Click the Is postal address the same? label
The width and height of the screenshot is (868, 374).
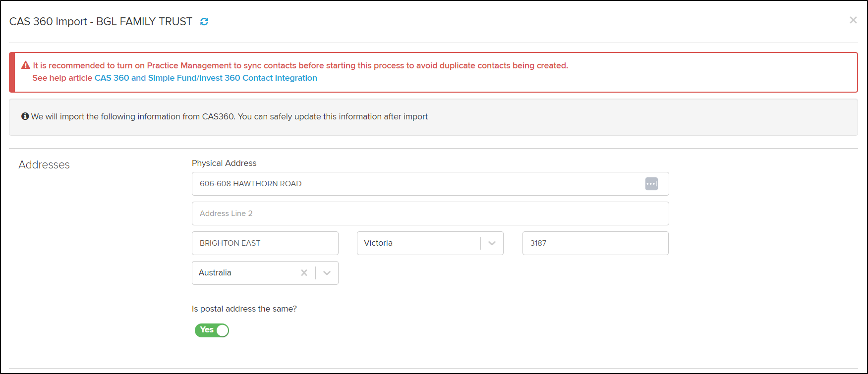pos(244,309)
